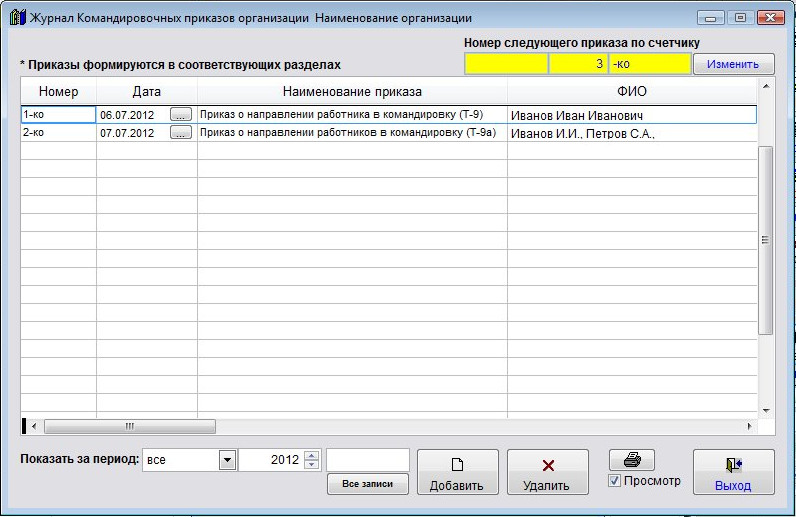Open date picker for 06.07.2012 row

tap(181, 115)
